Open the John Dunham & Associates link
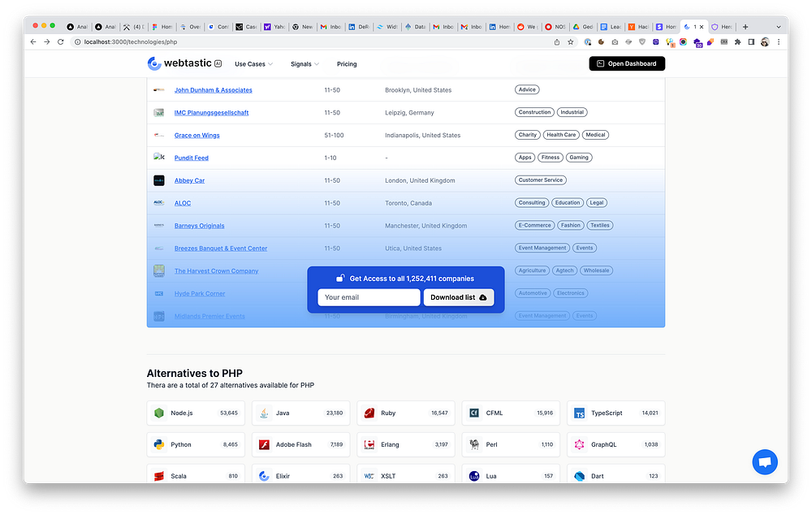 tap(214, 90)
